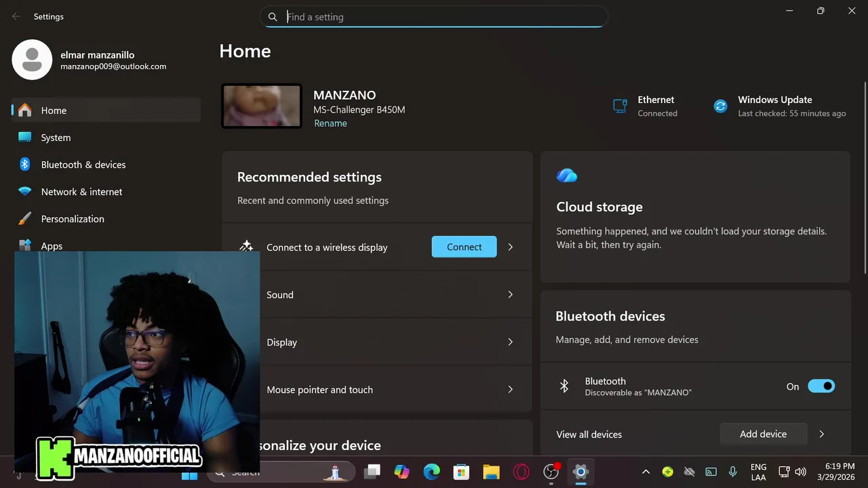The image size is (868, 488).
Task: Click the Settings gear icon in the taskbar
Action: click(x=580, y=472)
